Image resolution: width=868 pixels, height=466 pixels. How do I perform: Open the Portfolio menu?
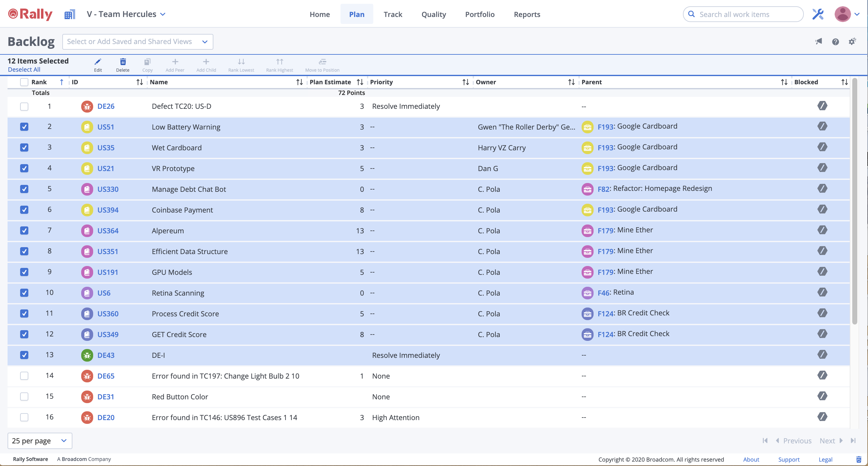coord(480,14)
